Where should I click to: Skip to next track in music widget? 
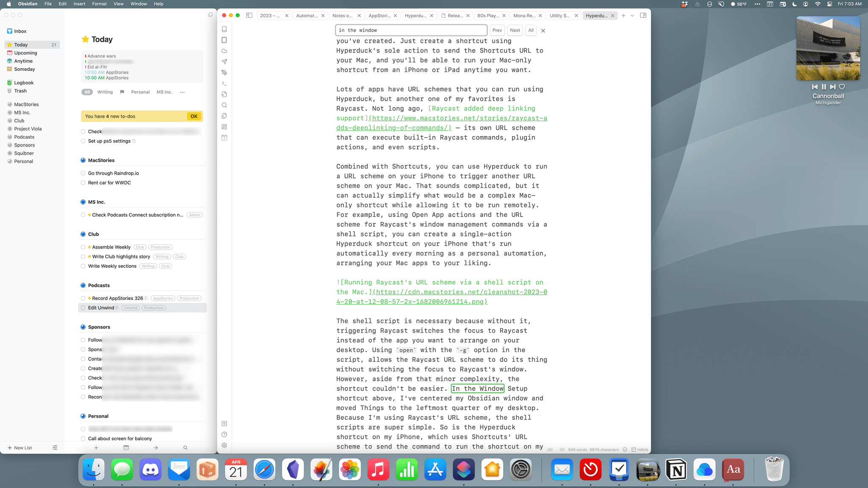pos(833,87)
